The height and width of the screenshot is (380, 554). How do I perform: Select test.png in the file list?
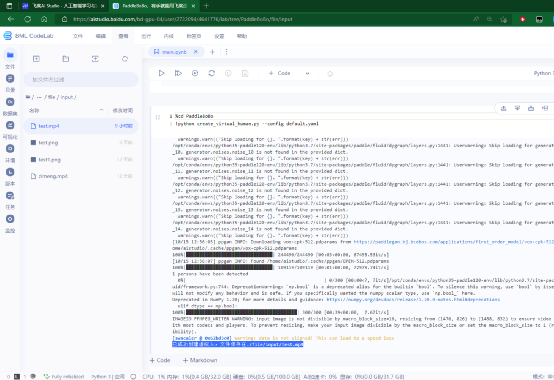(81, 143)
